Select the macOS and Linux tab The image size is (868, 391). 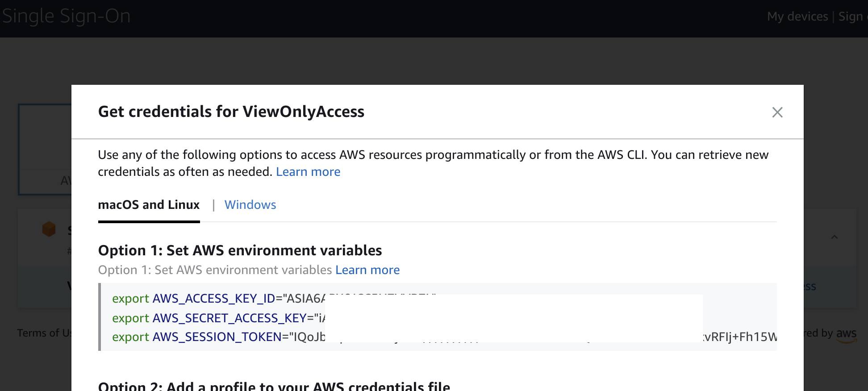click(149, 205)
